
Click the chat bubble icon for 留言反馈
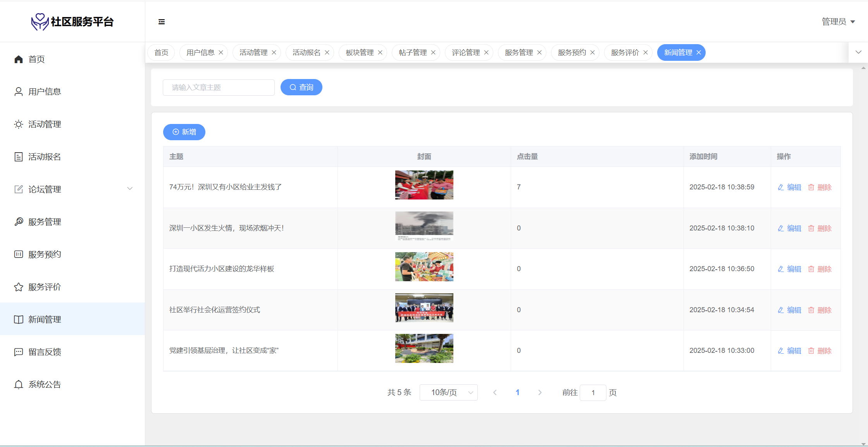pyautogui.click(x=19, y=352)
